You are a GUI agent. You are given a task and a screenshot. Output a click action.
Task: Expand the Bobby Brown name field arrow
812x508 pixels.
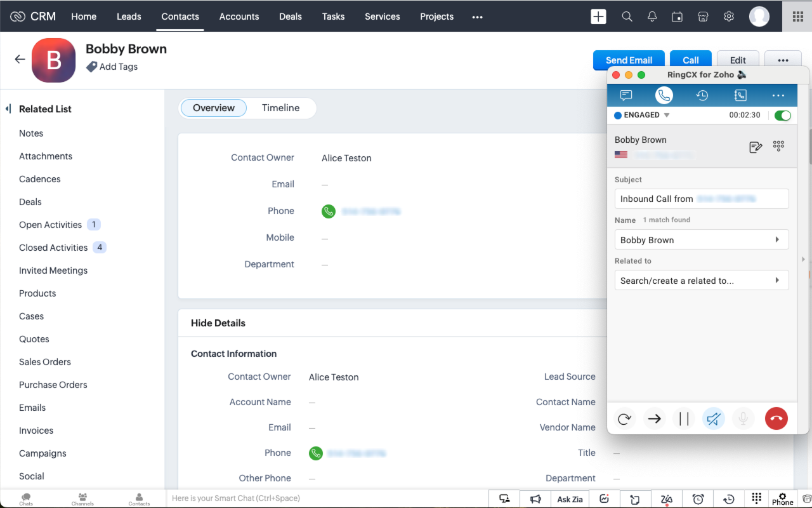coord(777,239)
